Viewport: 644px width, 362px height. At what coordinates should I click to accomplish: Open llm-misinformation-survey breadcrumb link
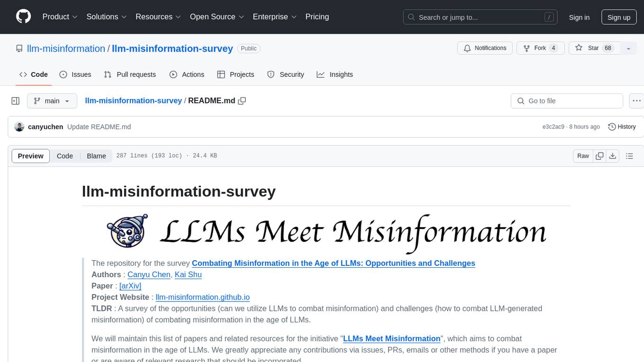tap(133, 100)
